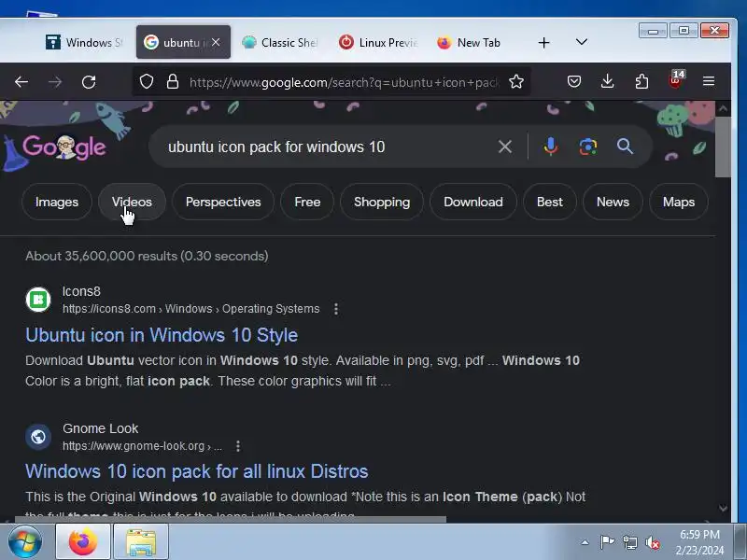Click the red extension icon with badge 14

675,80
